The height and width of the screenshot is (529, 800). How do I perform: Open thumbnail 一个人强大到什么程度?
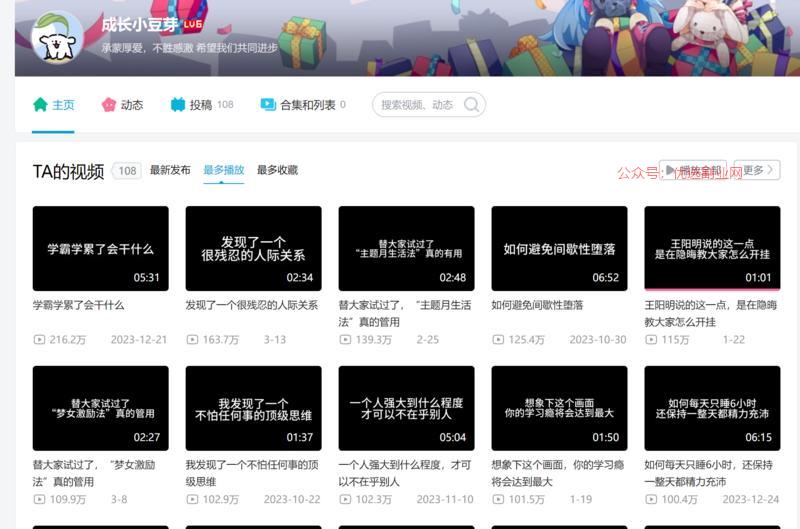click(x=407, y=408)
